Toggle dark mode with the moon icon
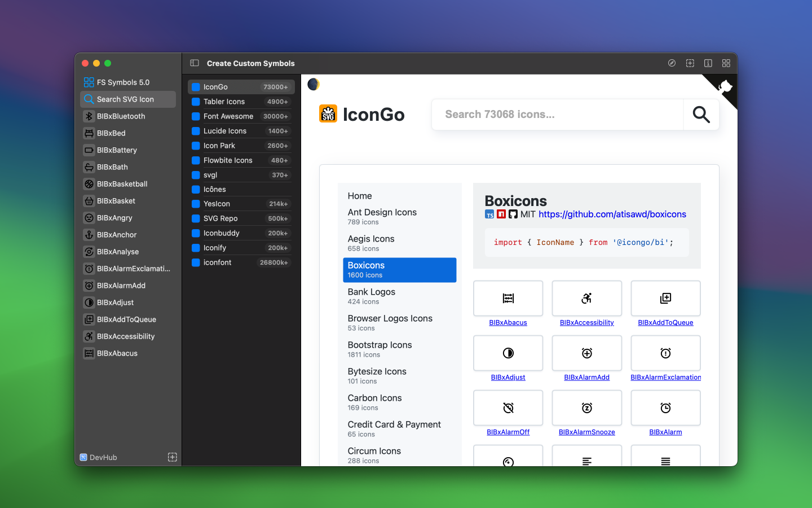 tap(314, 84)
